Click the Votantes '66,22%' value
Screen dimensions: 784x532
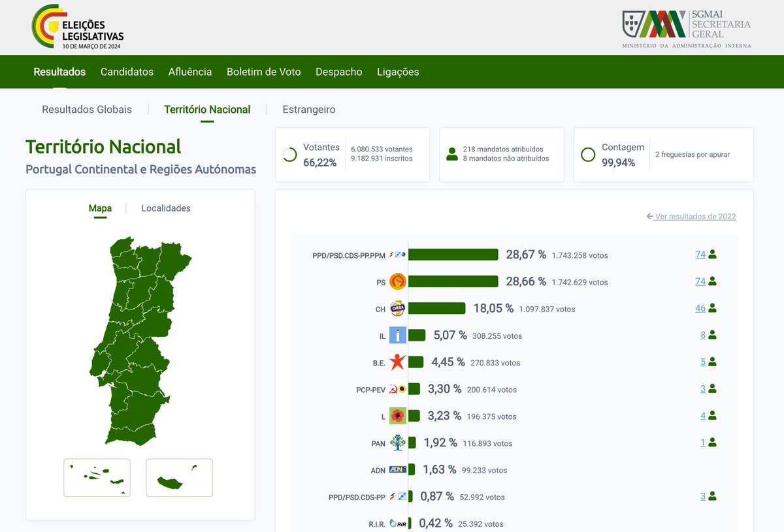click(320, 163)
